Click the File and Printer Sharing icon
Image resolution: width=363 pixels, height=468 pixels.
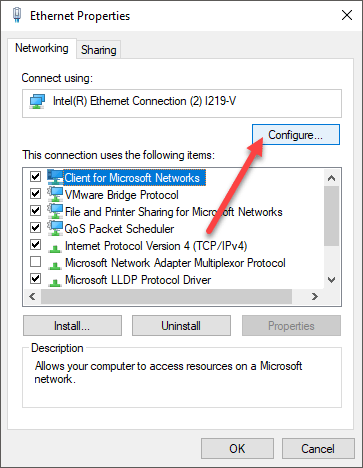point(55,211)
